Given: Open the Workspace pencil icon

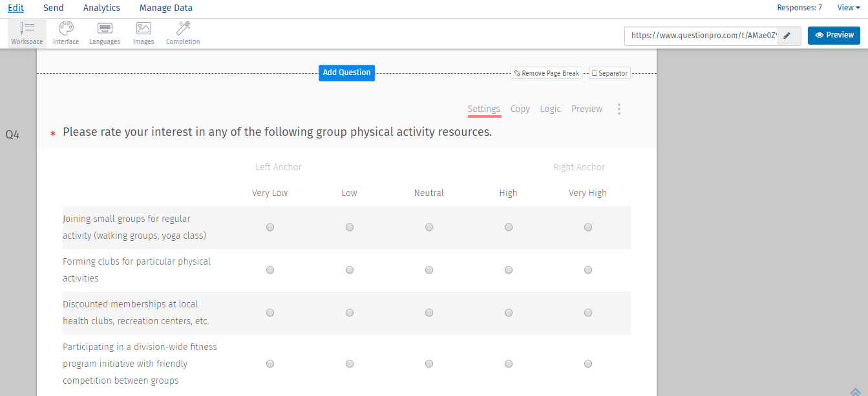Looking at the screenshot, I should click(x=27, y=28).
